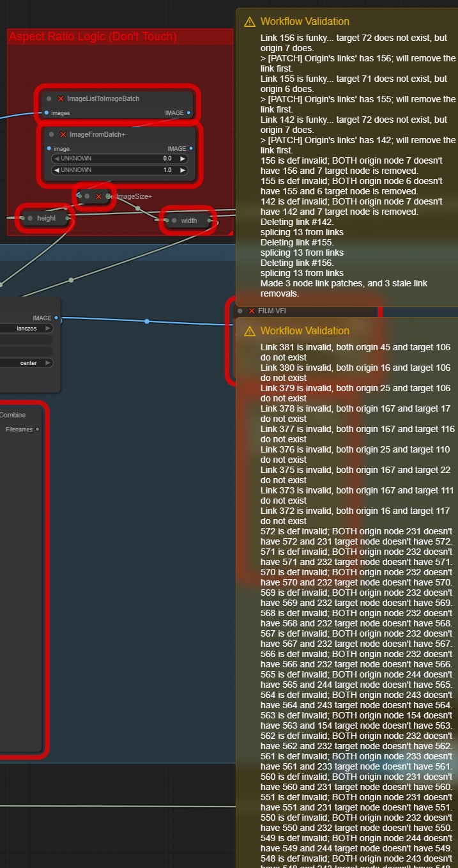Toggle the collapse dot of FILM VFI node
The image size is (458, 868).
(240, 311)
